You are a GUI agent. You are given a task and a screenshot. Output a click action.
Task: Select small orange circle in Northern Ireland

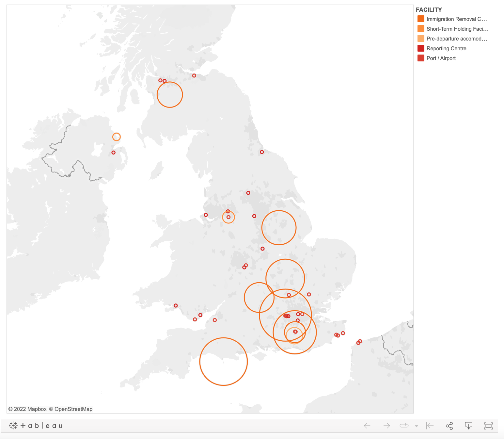(117, 137)
